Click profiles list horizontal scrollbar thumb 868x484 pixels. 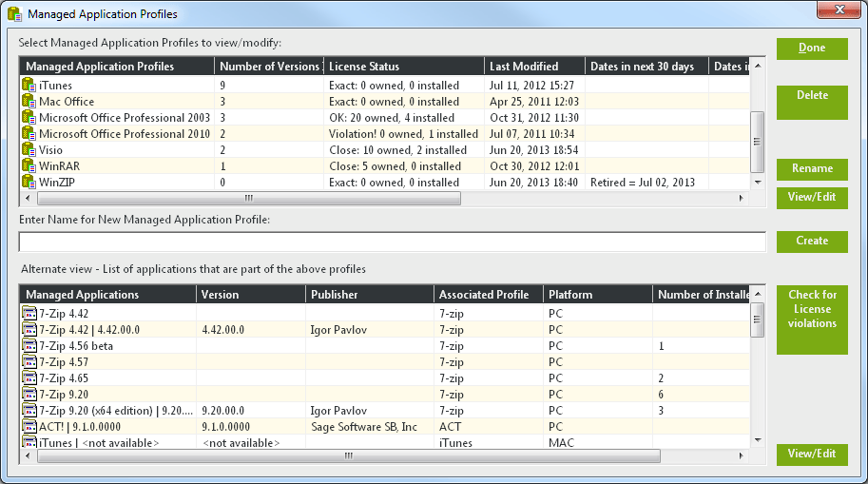249,198
